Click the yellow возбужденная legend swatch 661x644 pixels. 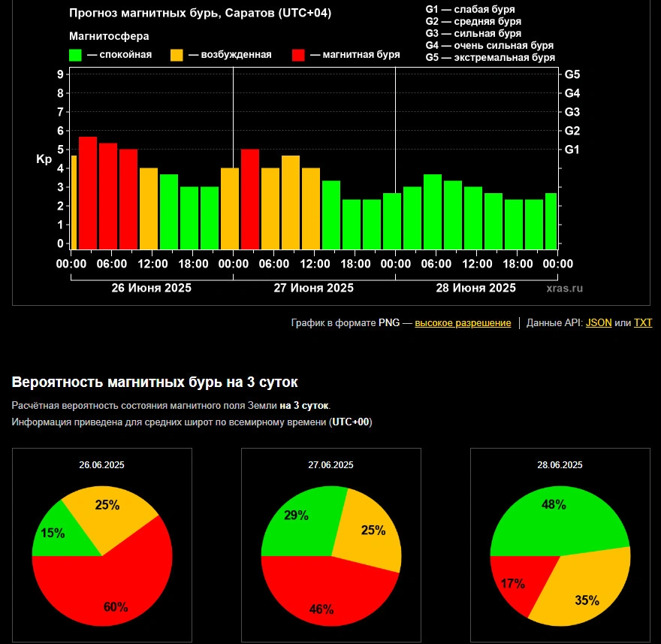(x=177, y=56)
